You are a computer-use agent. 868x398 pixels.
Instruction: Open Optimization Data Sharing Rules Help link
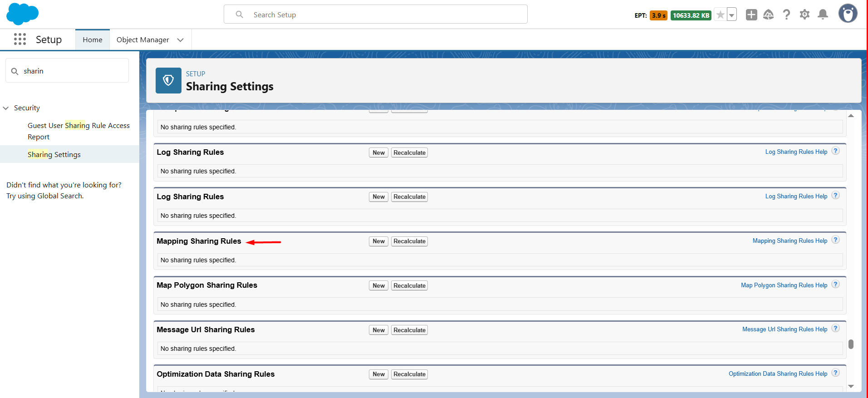778,373
